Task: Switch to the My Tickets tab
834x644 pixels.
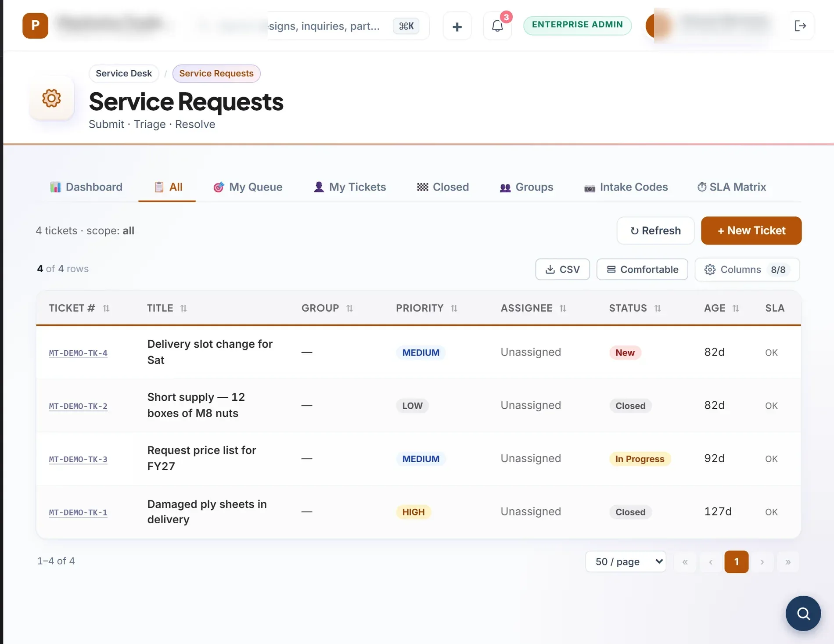Action: click(x=350, y=187)
